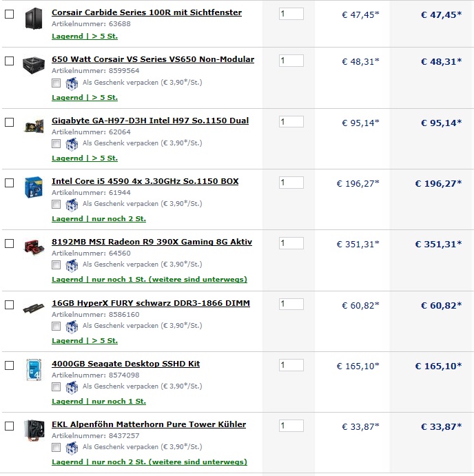Click the Seagate SSHD drive image
This screenshot has width=474, height=476.
pyautogui.click(x=32, y=369)
